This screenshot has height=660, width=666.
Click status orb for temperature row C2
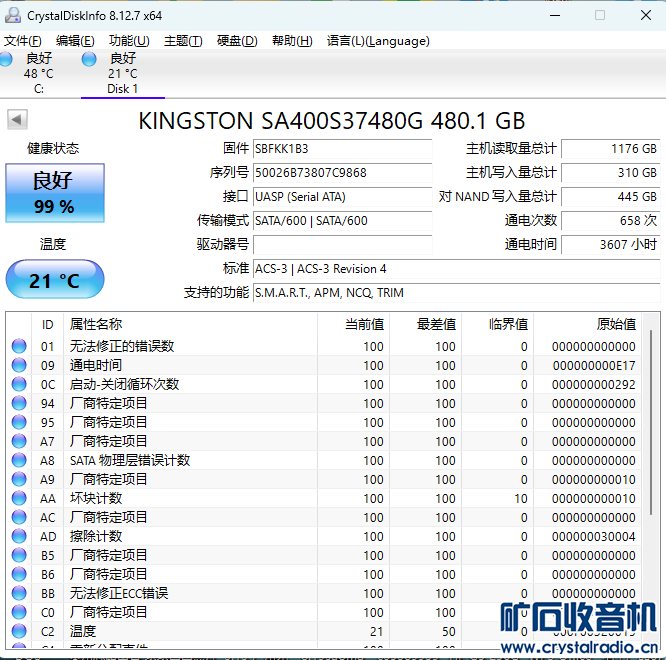tap(19, 631)
